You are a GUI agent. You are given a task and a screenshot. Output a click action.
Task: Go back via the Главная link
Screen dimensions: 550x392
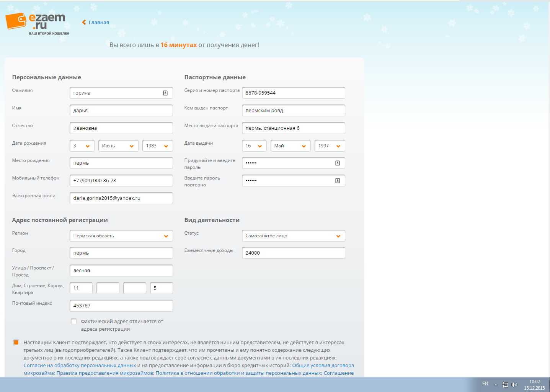point(99,22)
